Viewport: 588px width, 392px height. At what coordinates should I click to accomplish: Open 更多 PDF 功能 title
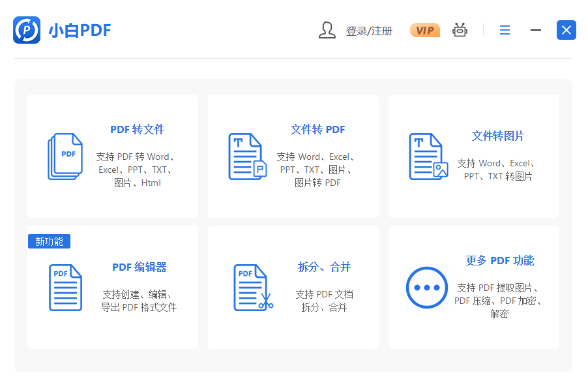500,260
